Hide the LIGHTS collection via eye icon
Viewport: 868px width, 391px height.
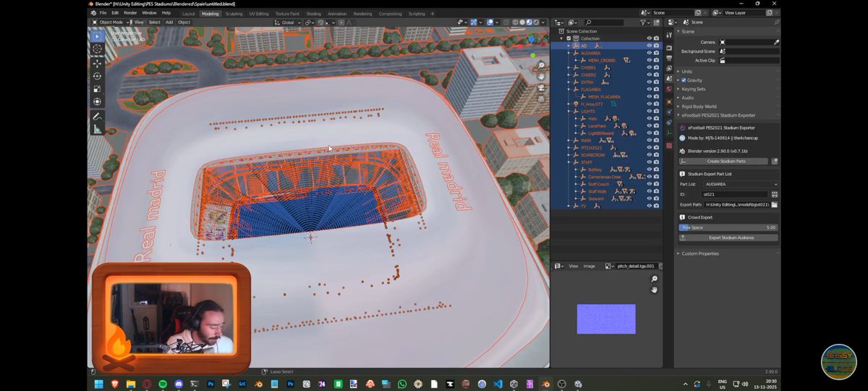click(649, 112)
